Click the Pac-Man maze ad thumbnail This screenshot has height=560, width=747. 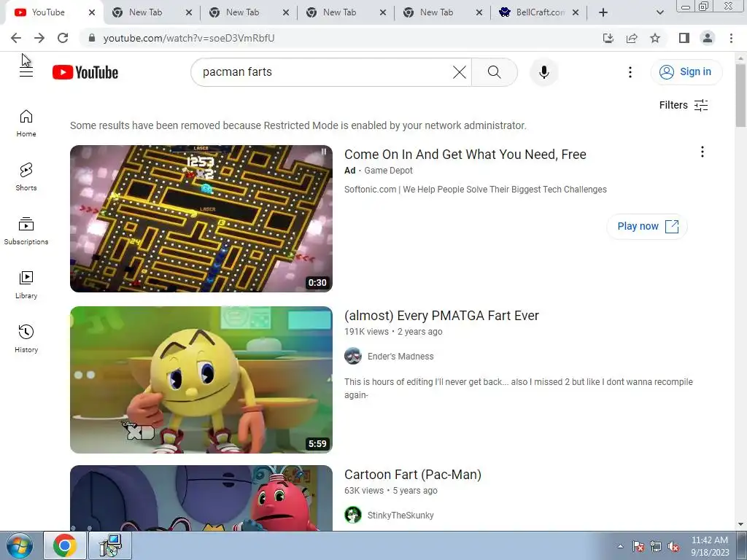201,219
